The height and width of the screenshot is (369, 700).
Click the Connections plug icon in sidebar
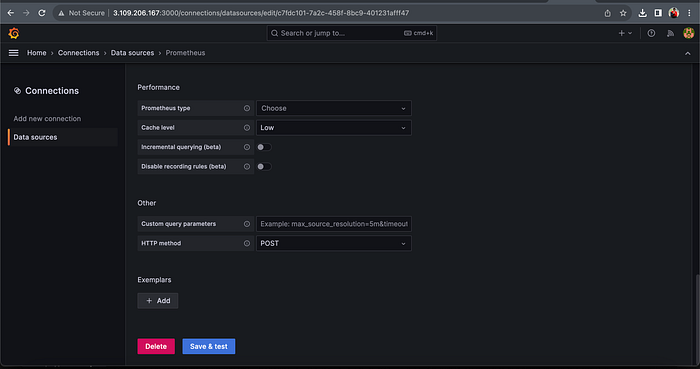point(17,91)
